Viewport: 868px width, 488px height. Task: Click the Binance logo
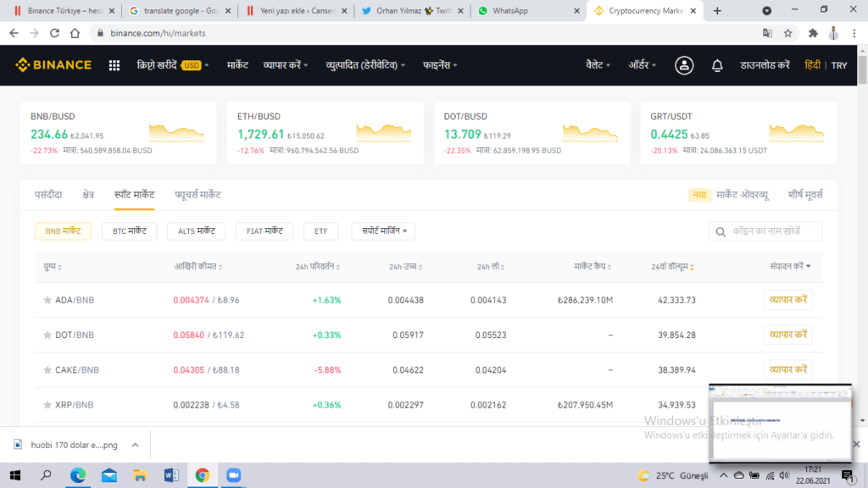tap(53, 65)
